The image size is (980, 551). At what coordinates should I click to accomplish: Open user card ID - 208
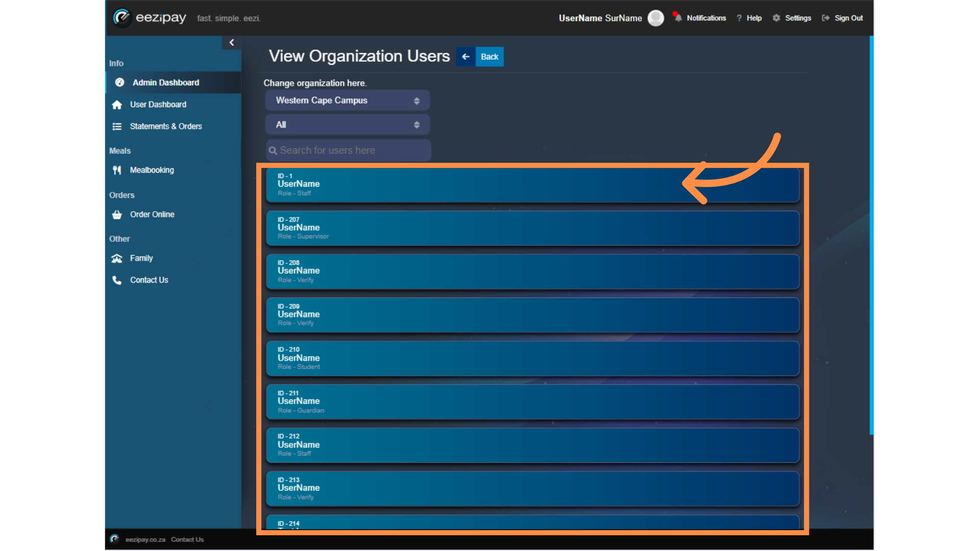pyautogui.click(x=532, y=271)
